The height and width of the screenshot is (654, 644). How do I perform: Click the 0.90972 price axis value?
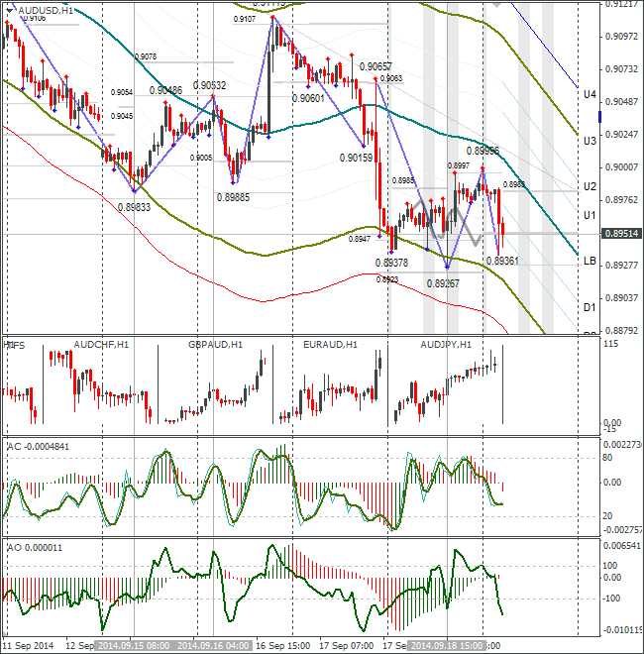pos(621,37)
